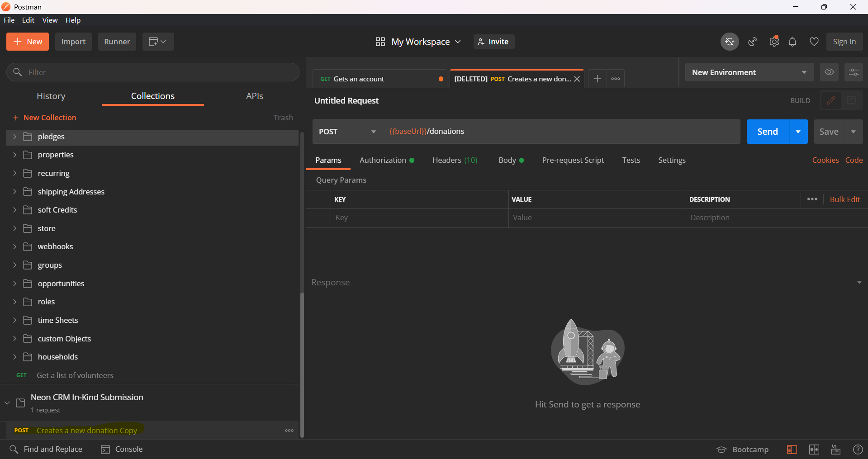Click the edit pencil icon beside BUILD
Screen dimensions: 868x459
point(831,100)
